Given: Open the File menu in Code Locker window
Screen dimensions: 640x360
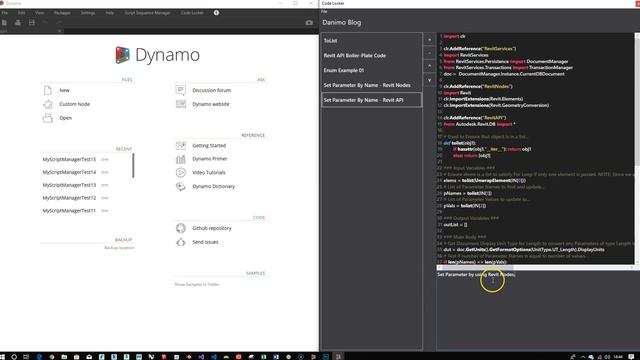Looking at the screenshot, I should (x=324, y=11).
